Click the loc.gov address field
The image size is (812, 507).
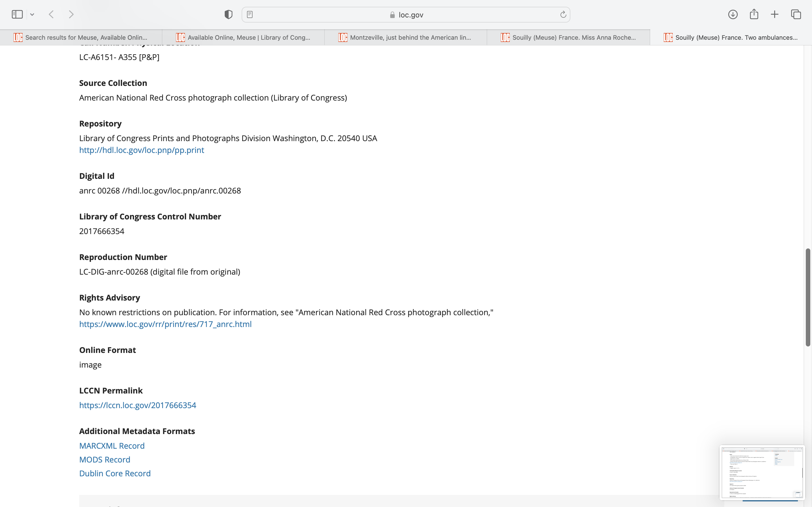pyautogui.click(x=406, y=15)
